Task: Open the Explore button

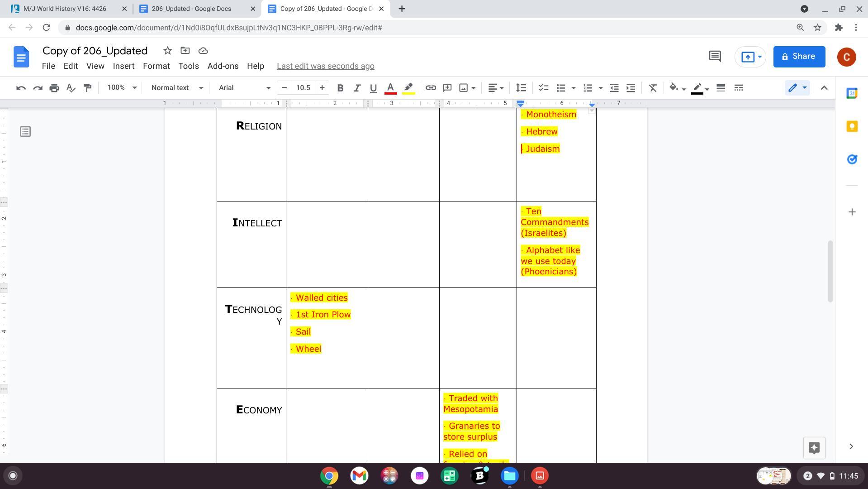Action: (814, 448)
